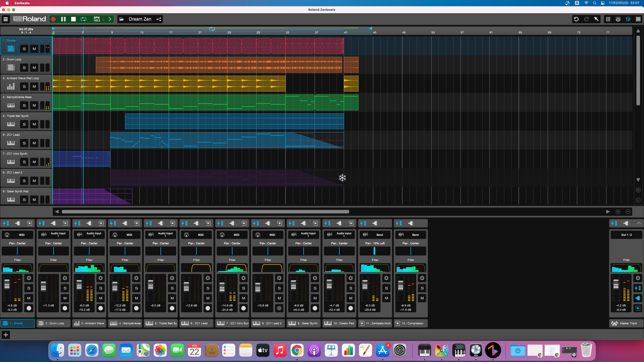Solo the Triplet Bell Synth track

click(x=24, y=124)
